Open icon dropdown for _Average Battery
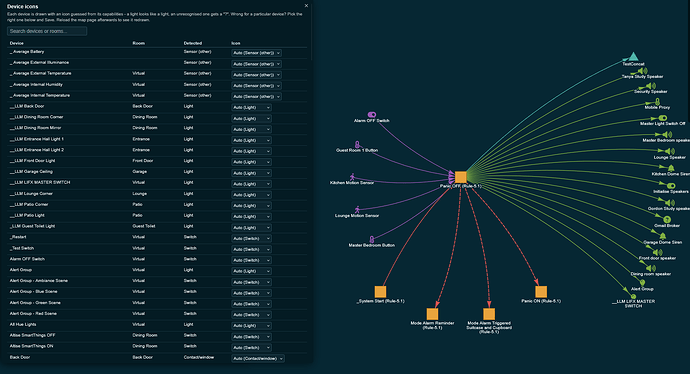This screenshot has height=374, width=690. [x=257, y=53]
